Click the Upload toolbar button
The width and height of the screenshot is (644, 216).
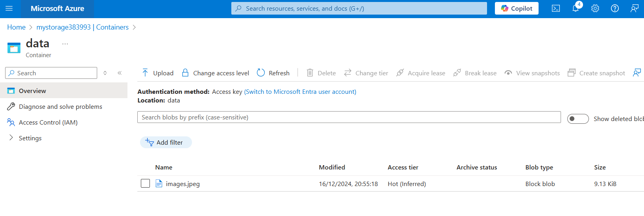(158, 73)
